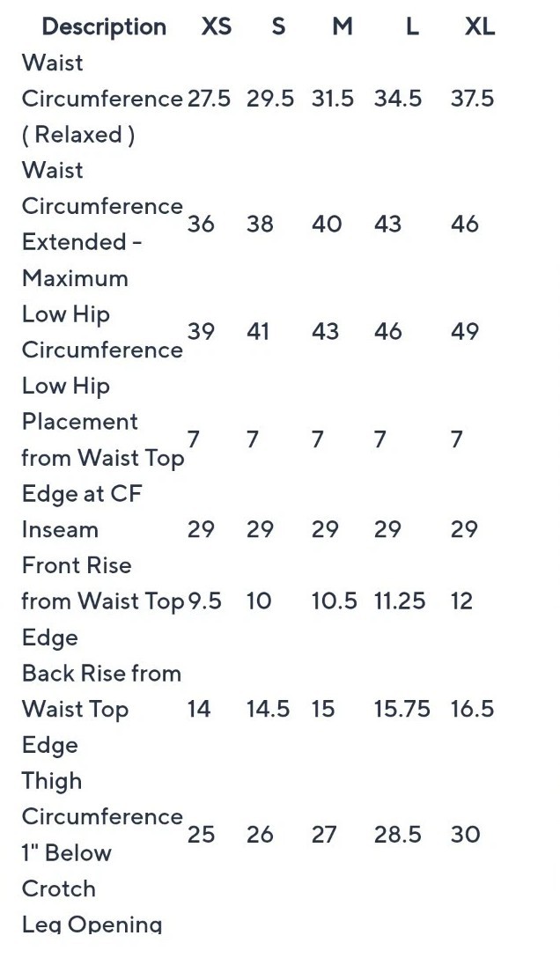Click the L size column header

(411, 26)
